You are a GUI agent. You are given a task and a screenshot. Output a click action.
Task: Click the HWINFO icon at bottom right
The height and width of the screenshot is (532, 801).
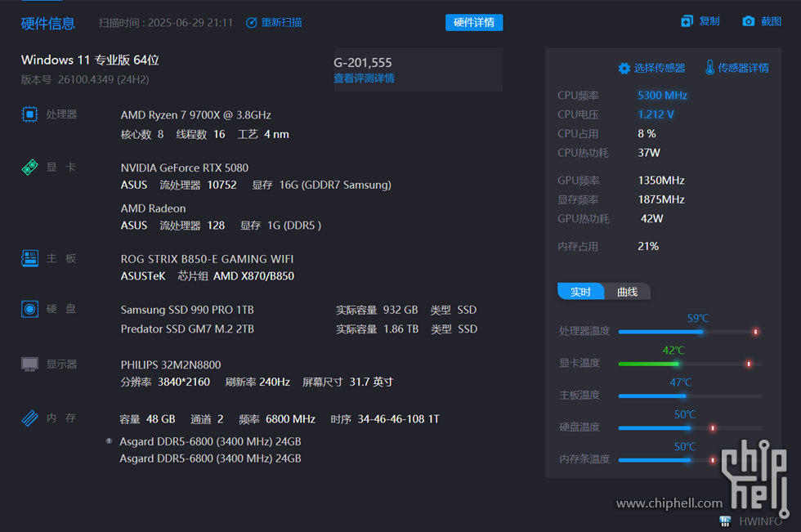click(725, 521)
